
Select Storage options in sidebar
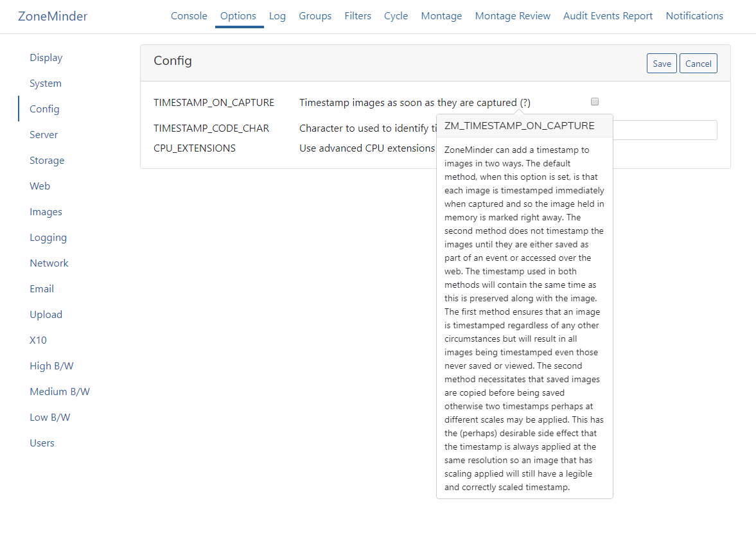[47, 161]
